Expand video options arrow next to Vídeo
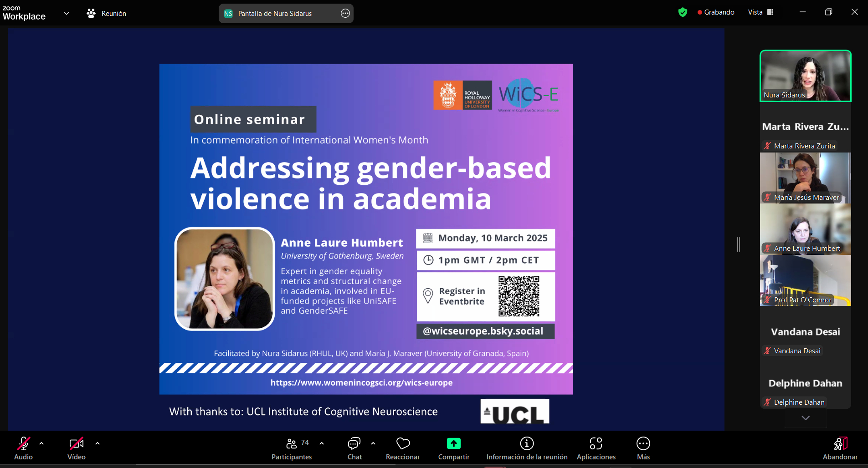868x468 pixels. pyautogui.click(x=97, y=443)
